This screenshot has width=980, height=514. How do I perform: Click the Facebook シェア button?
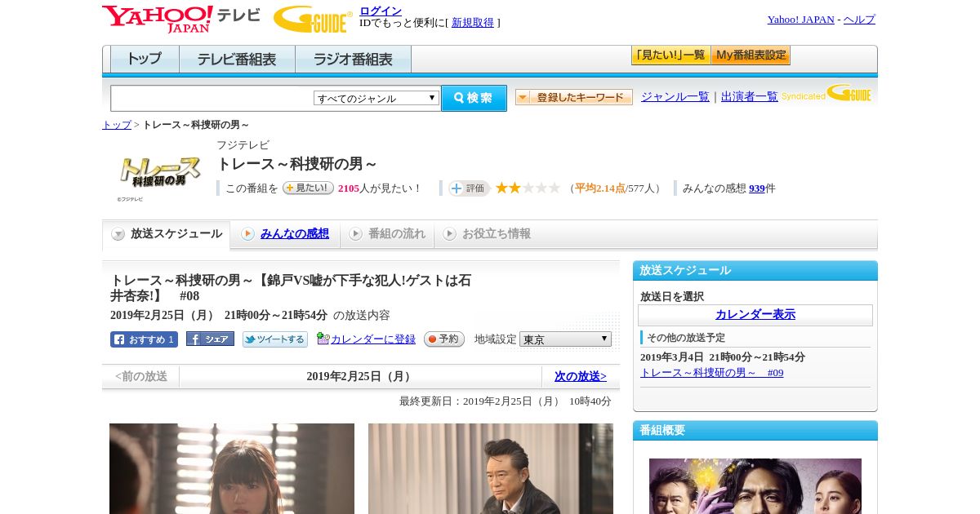point(210,339)
